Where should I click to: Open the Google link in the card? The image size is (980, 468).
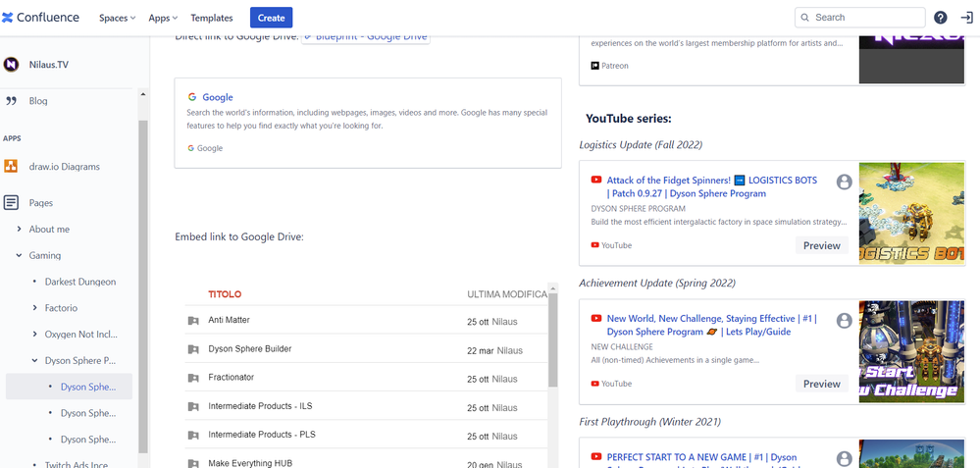(x=218, y=97)
